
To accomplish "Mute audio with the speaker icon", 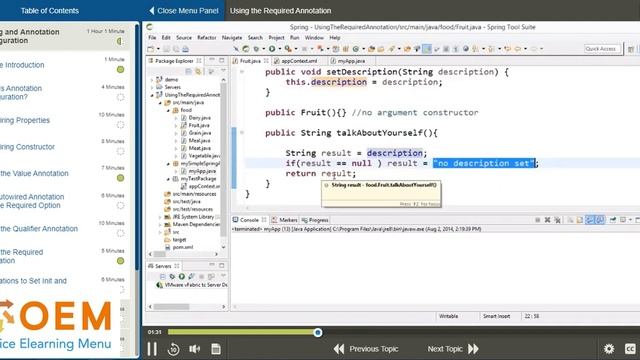I will (195, 349).
